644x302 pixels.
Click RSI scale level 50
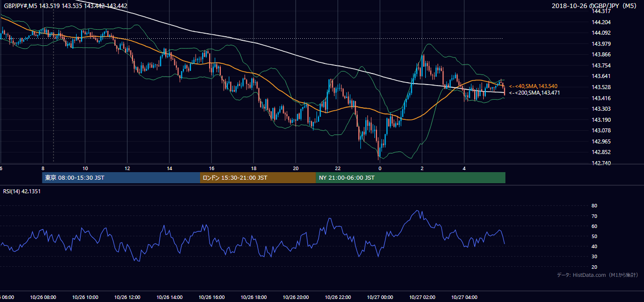pos(595,236)
